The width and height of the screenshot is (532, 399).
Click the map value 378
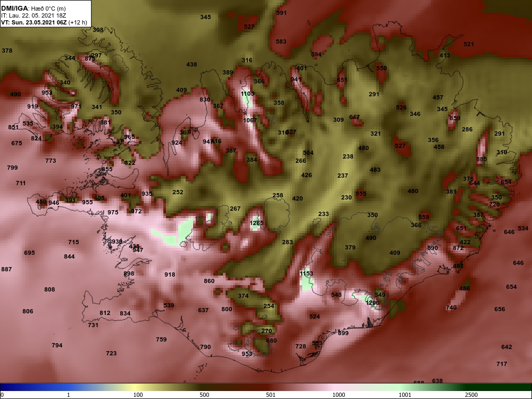pos(7,51)
